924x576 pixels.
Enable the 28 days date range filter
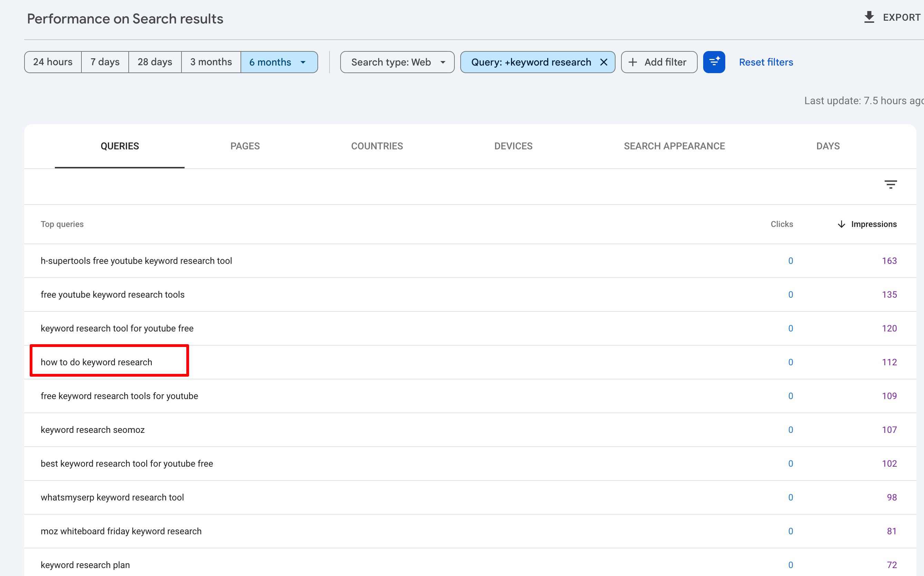point(155,62)
